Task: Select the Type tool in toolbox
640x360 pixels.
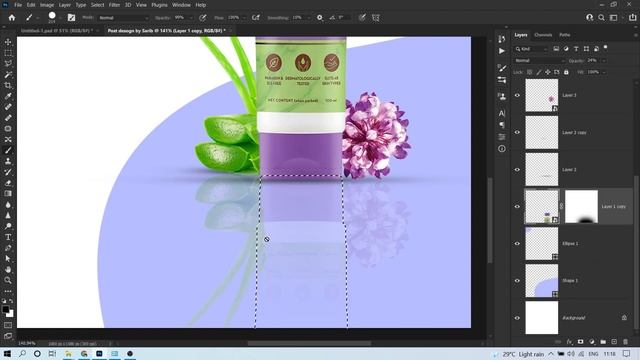Action: click(x=8, y=237)
